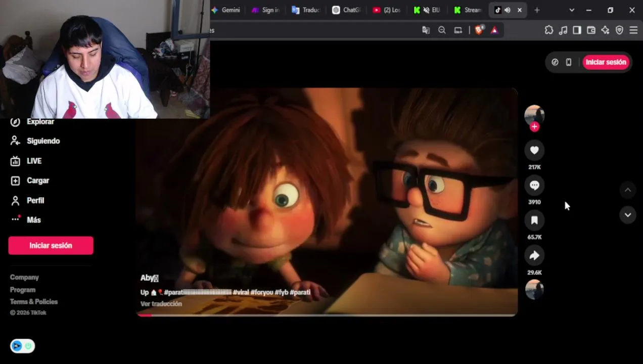Mute the TikTok tab's speaker icon

coord(507,10)
